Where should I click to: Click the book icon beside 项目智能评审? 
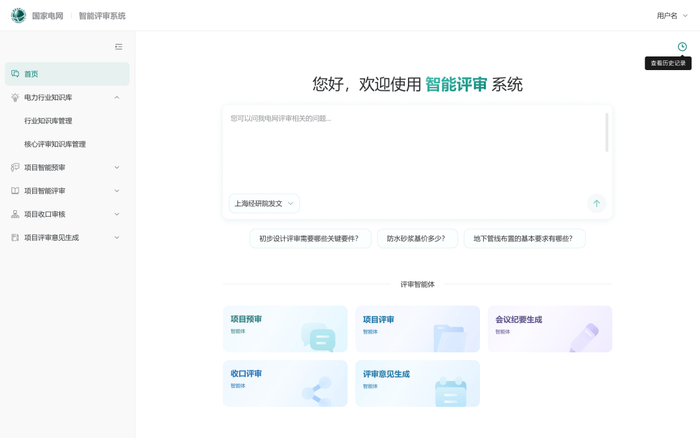click(15, 191)
